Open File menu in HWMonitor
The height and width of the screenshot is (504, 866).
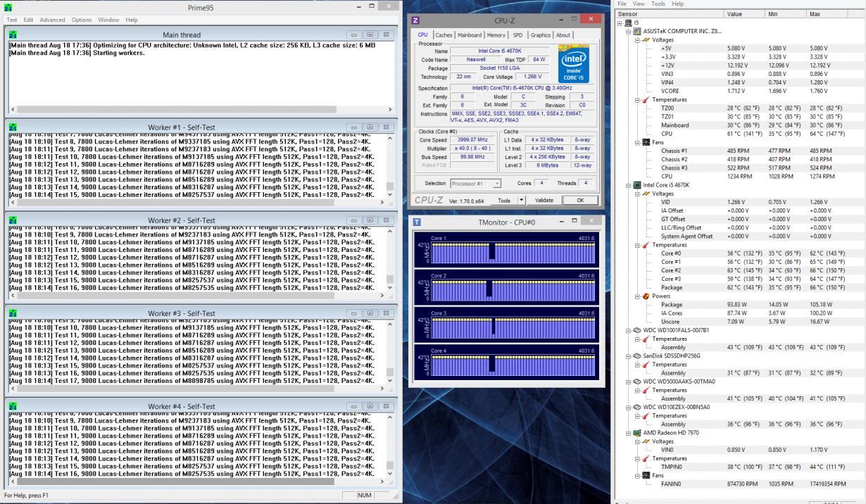622,4
